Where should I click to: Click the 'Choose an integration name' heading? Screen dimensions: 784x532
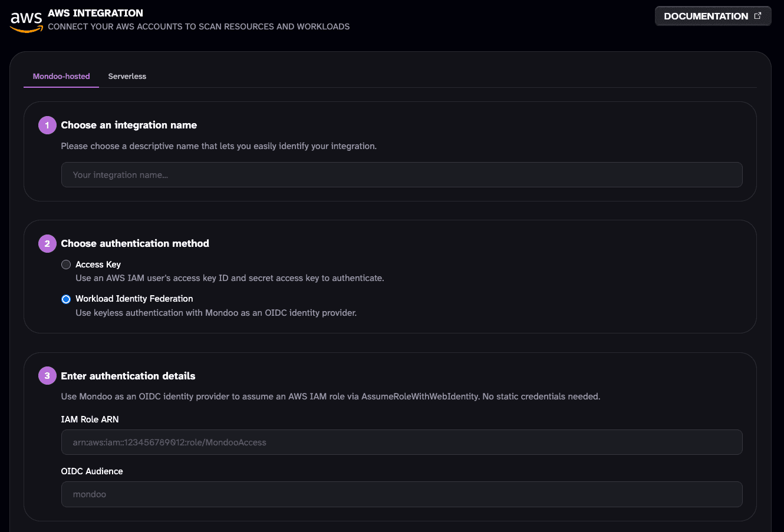[x=129, y=125]
